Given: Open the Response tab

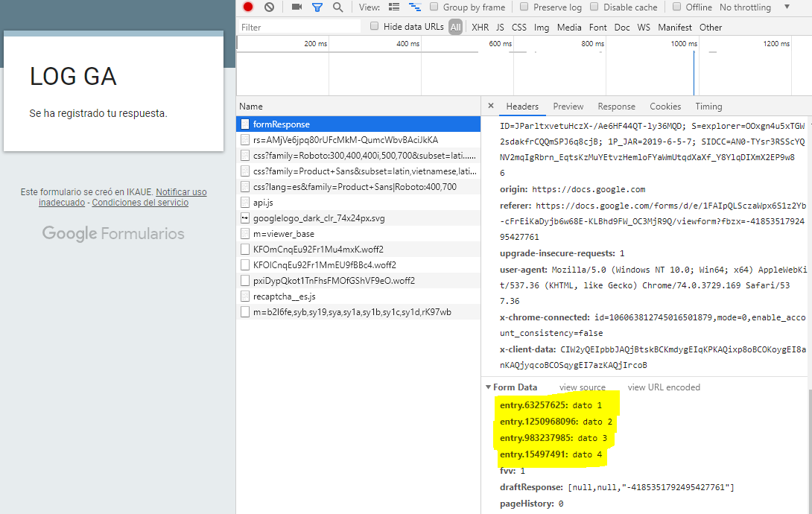Looking at the screenshot, I should 616,106.
